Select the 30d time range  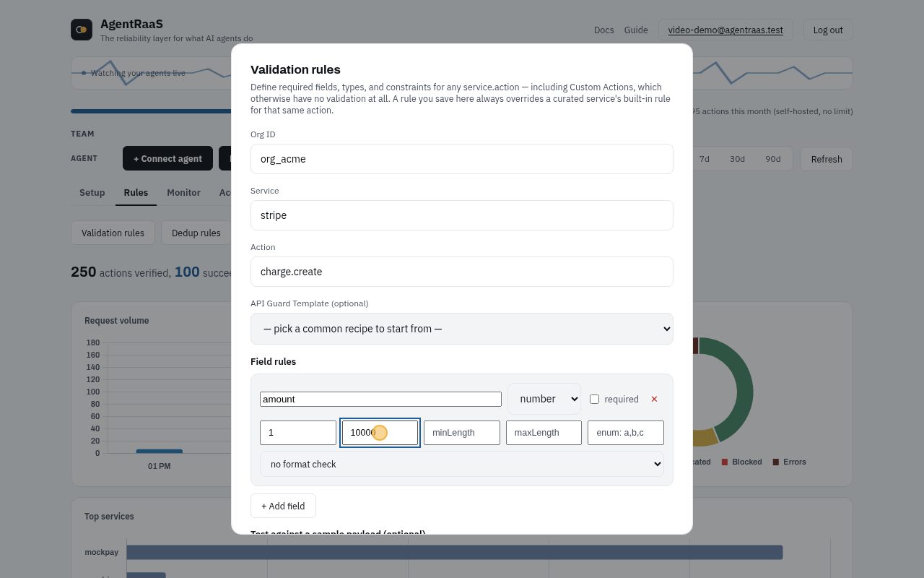[737, 159]
